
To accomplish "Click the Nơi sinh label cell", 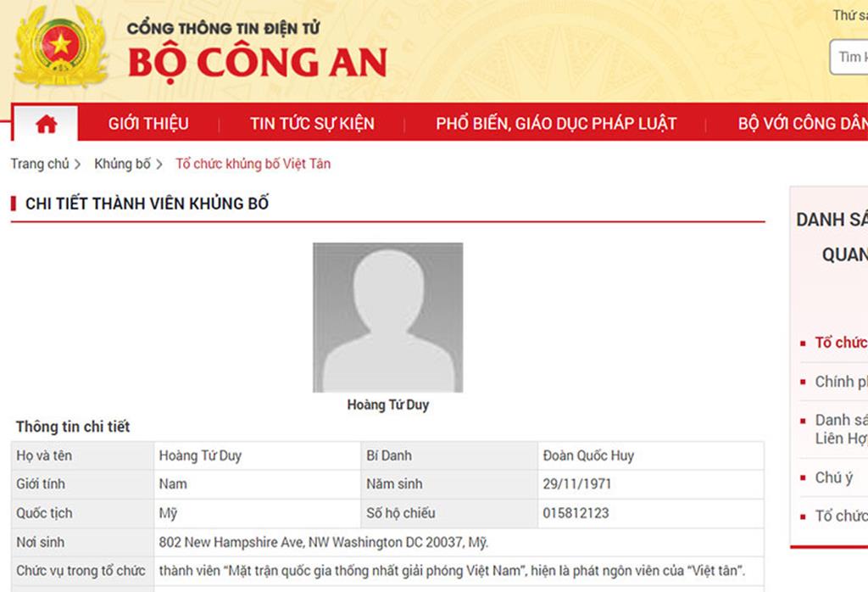I will click(82, 542).
